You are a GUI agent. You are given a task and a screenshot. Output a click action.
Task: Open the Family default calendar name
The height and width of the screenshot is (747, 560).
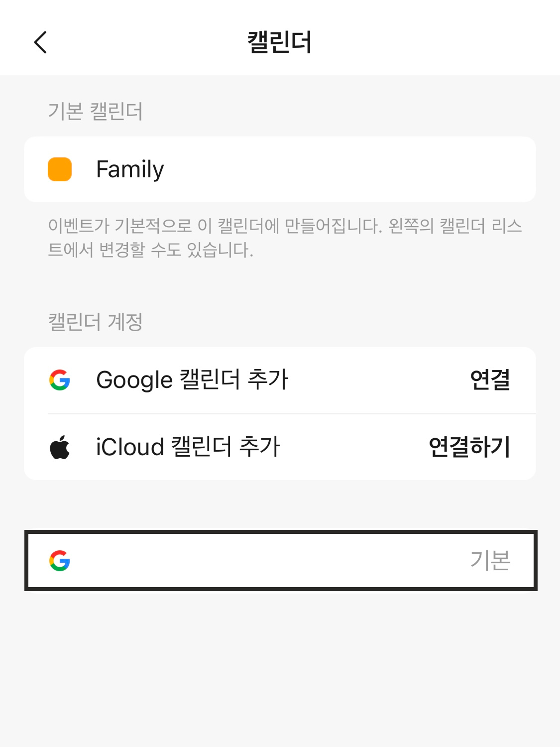pyautogui.click(x=130, y=169)
